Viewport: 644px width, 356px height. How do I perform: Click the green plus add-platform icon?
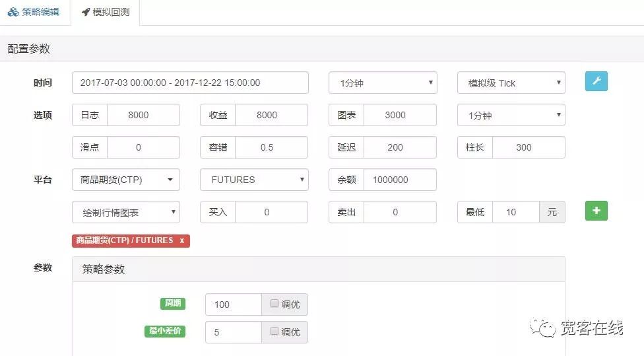click(x=596, y=211)
